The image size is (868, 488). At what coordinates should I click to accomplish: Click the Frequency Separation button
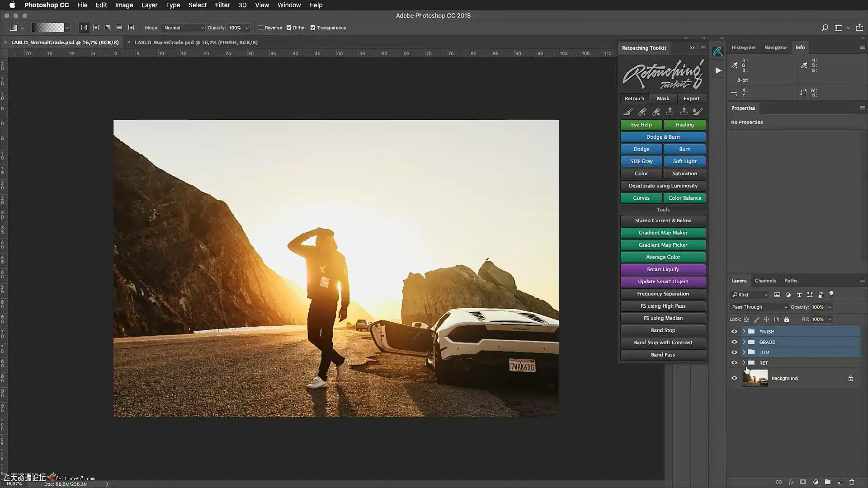[x=663, y=294]
